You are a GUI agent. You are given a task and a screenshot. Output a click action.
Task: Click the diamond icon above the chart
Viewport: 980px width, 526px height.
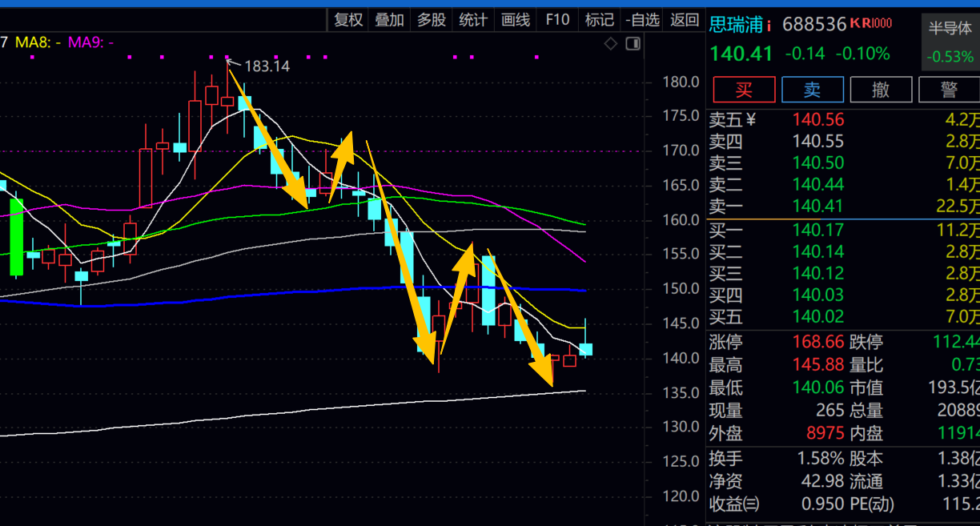611,43
